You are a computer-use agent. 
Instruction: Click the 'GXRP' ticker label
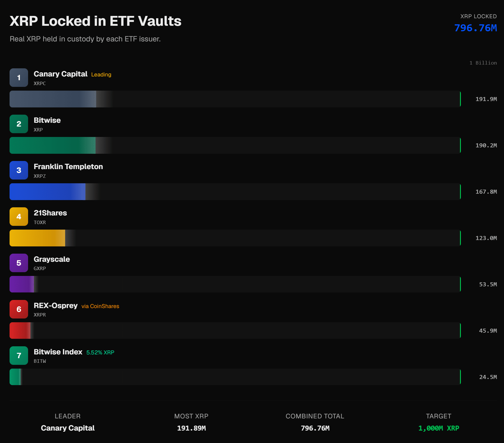click(x=40, y=268)
